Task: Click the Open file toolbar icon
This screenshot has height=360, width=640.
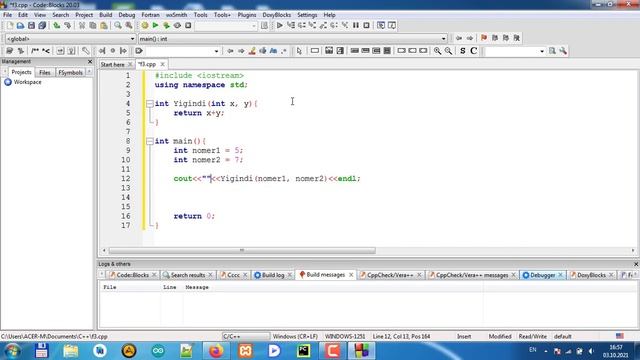Action: pyautogui.click(x=20, y=26)
